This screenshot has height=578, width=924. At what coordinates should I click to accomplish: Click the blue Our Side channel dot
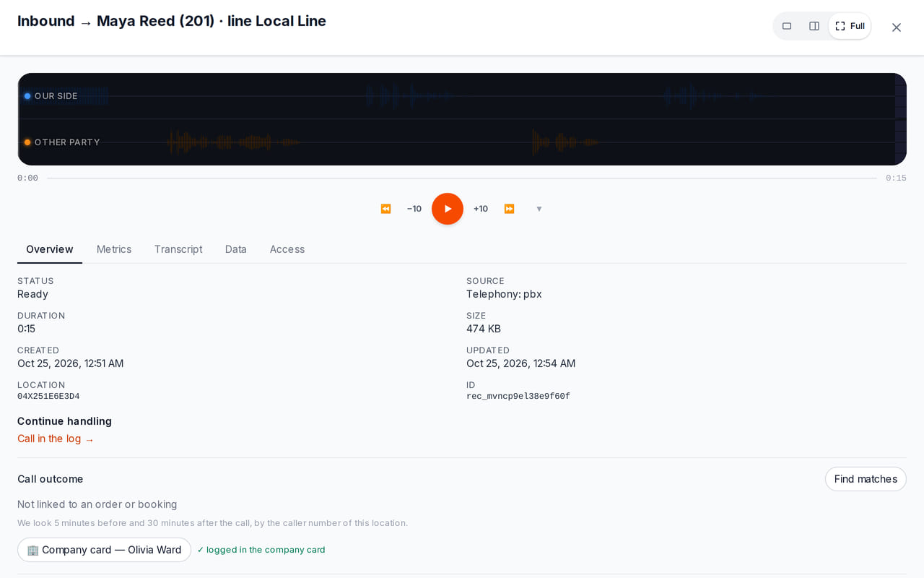click(x=27, y=96)
